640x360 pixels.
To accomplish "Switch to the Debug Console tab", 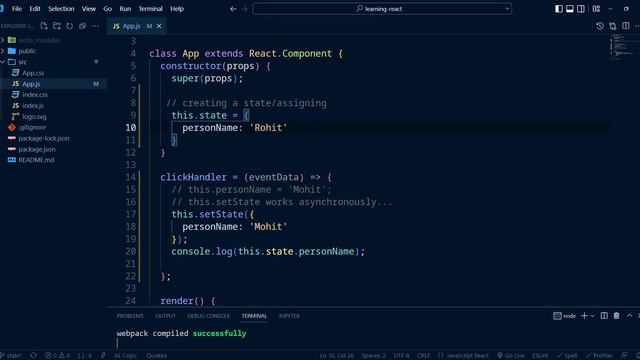I will 209,316.
